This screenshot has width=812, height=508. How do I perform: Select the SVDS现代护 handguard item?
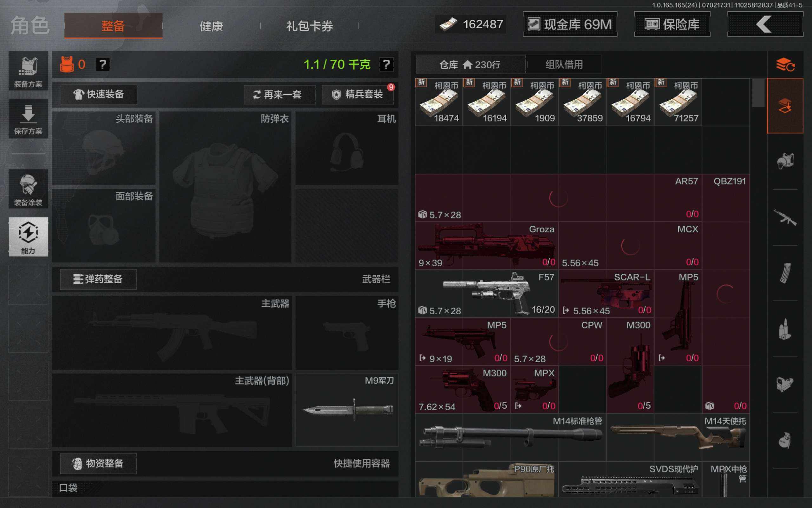(x=631, y=479)
